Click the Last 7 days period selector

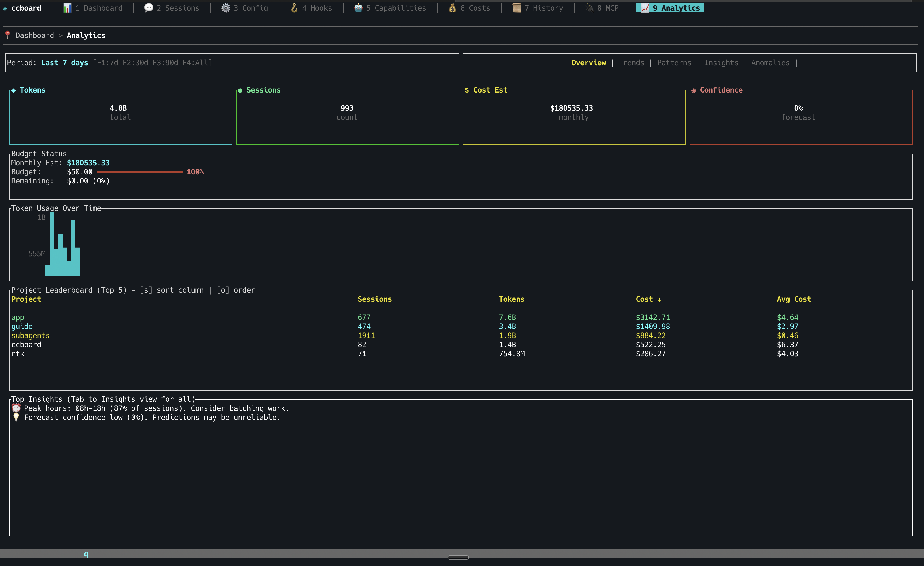click(x=64, y=63)
